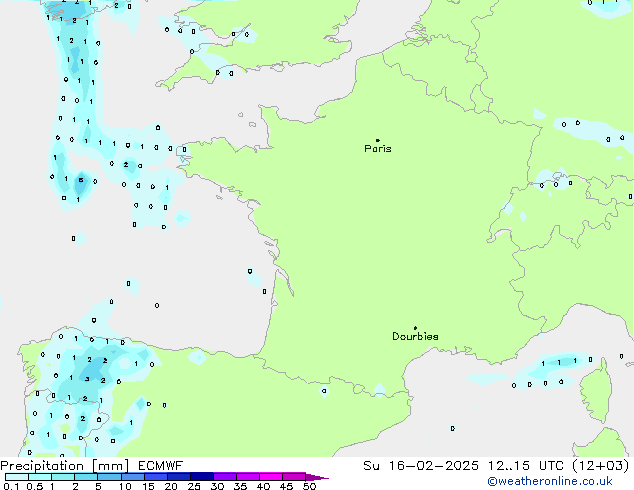Click the ECMWF model name
634x490 pixels.
[161, 466]
